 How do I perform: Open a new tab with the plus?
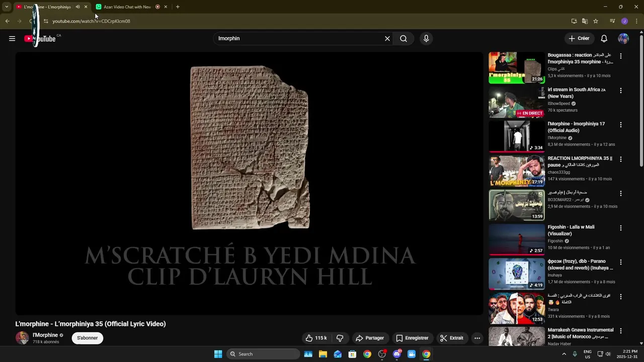178,7
